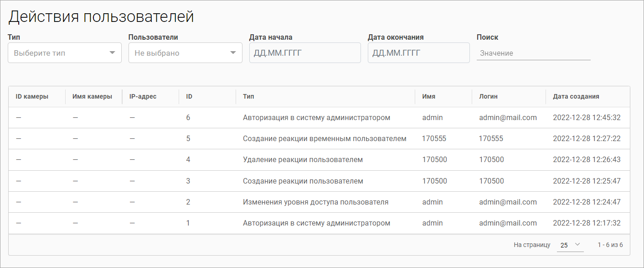Click the ID column header
Viewport: 644px width, 268px height.
tap(189, 96)
